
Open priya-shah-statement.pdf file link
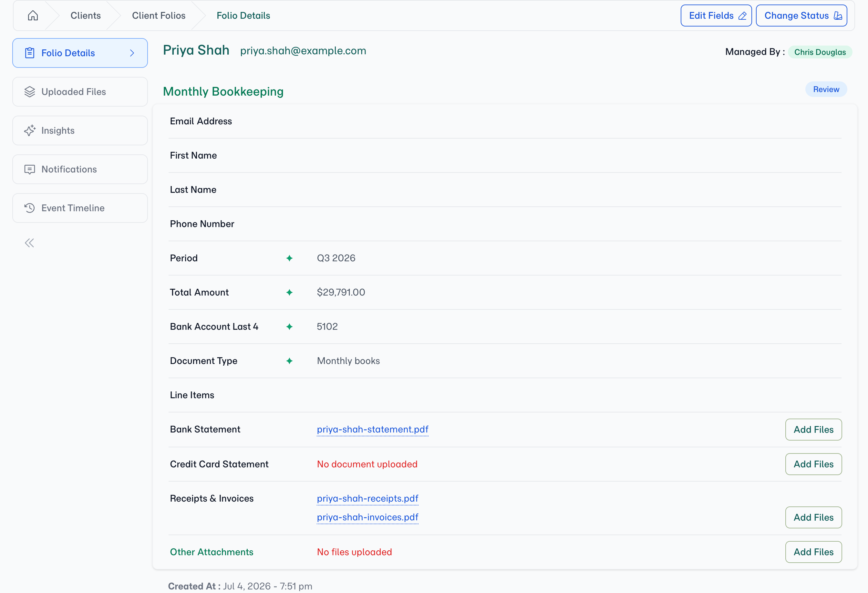point(372,429)
